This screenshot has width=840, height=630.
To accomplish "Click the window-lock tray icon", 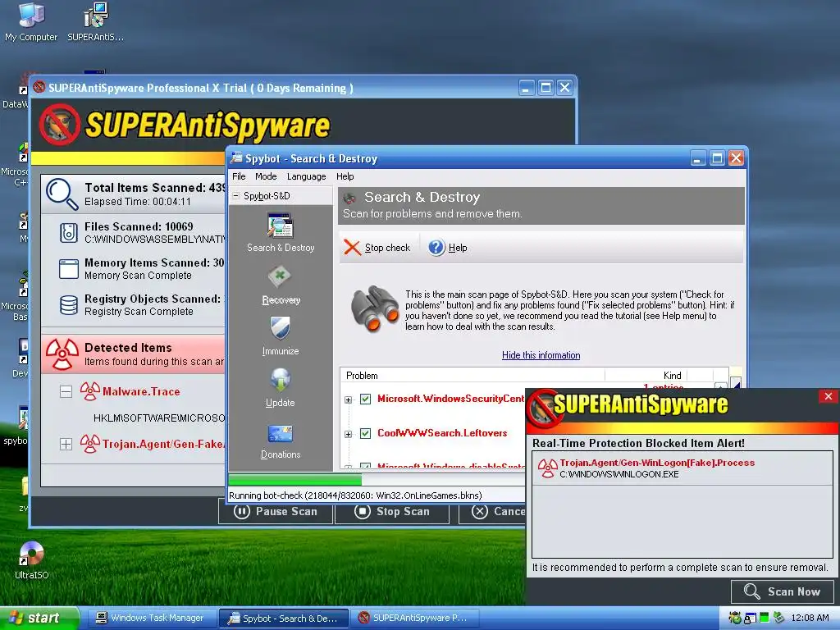I will (x=750, y=619).
